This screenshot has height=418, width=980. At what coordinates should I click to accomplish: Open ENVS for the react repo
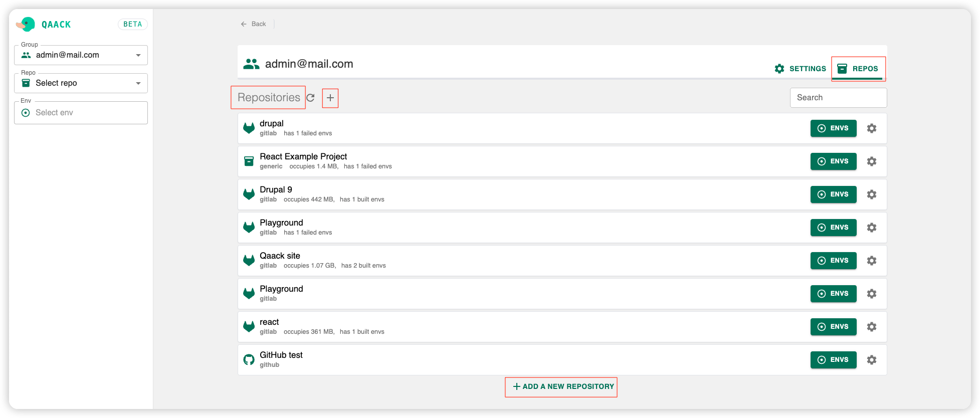tap(833, 327)
